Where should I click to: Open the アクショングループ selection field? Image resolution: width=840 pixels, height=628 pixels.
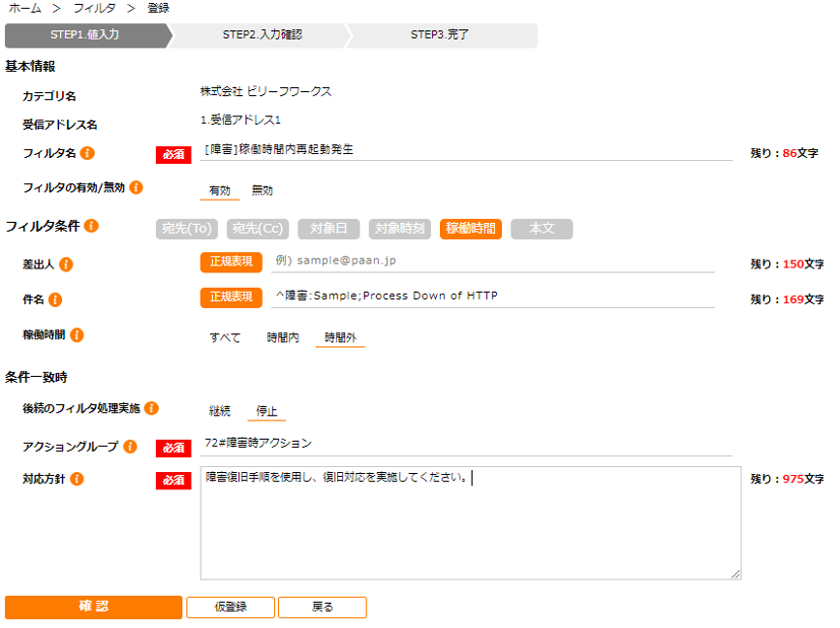[466, 444]
